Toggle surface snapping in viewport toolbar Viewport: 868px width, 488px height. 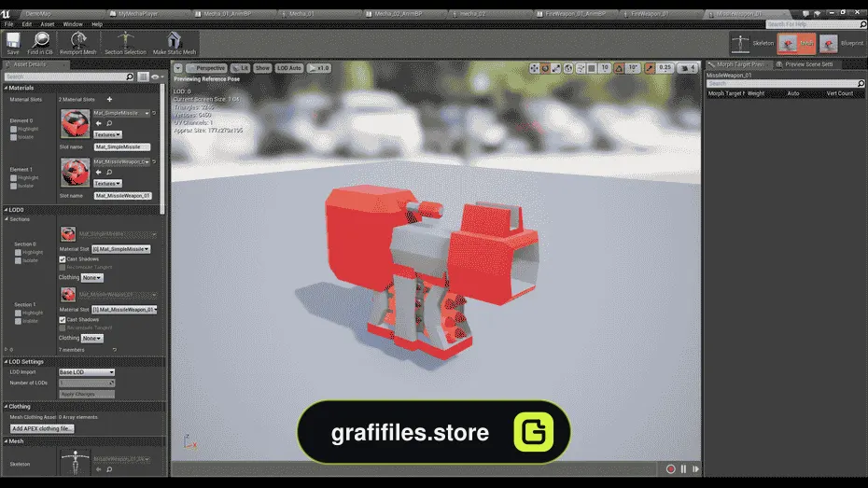click(x=581, y=68)
